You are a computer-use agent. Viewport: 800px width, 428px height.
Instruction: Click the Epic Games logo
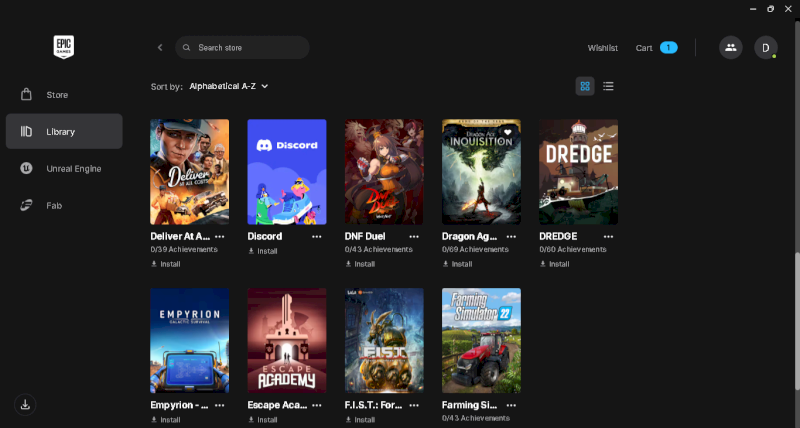(x=64, y=47)
